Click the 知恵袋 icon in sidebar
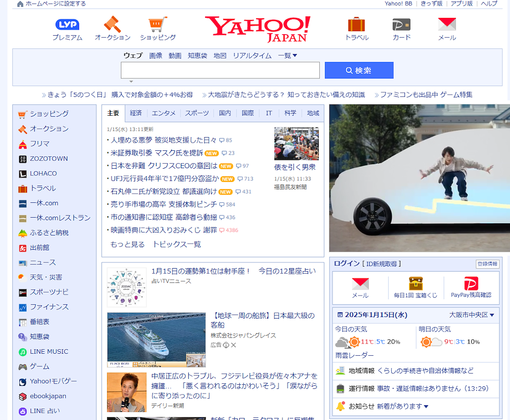510x420 pixels. tap(22, 337)
